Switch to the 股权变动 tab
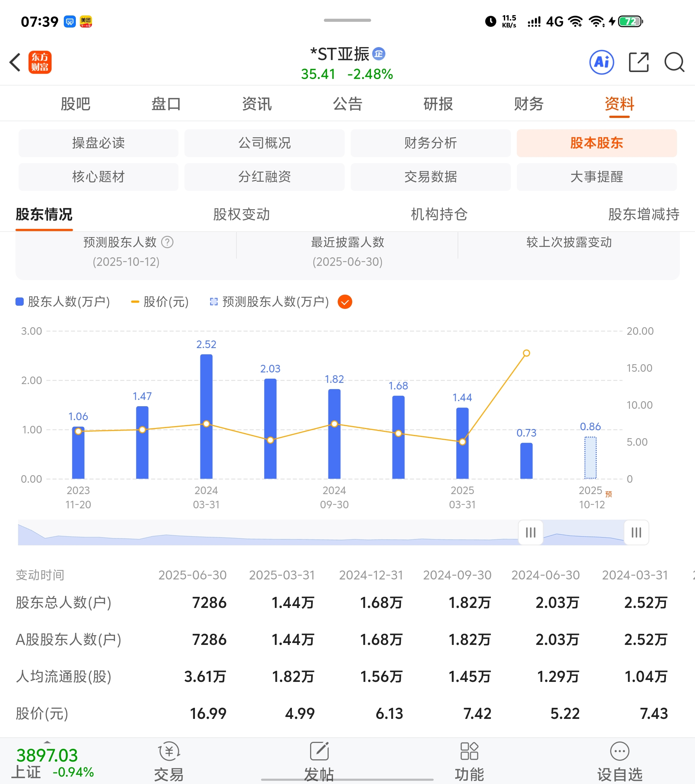The image size is (695, 784). pyautogui.click(x=241, y=214)
